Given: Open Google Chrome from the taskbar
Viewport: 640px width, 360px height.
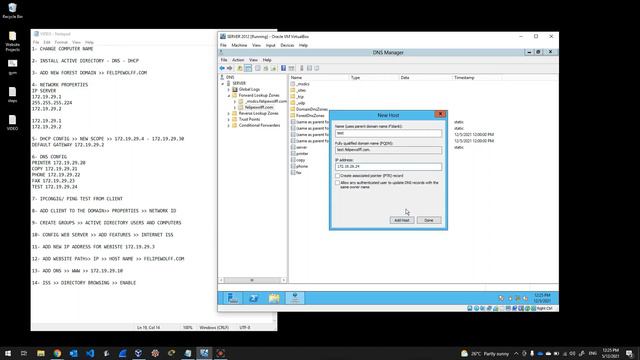Looking at the screenshot, I should [57, 353].
